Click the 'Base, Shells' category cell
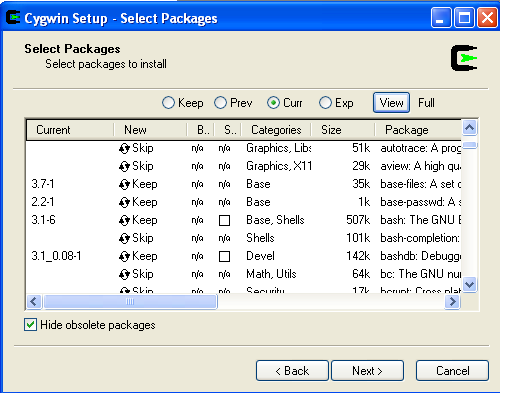 [275, 220]
